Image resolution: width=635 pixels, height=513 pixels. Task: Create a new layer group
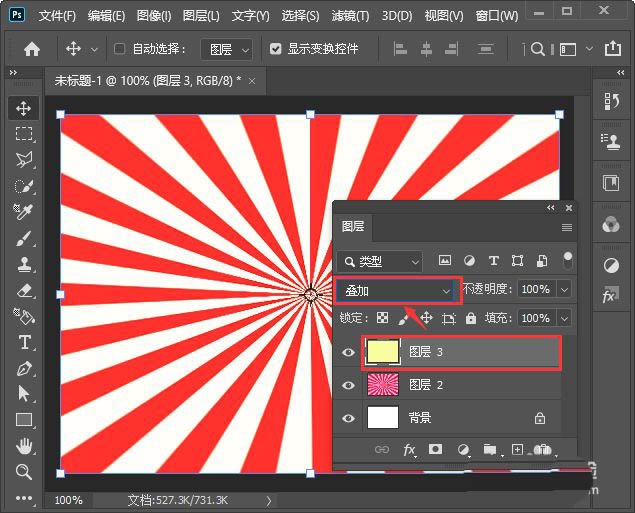[x=490, y=449]
